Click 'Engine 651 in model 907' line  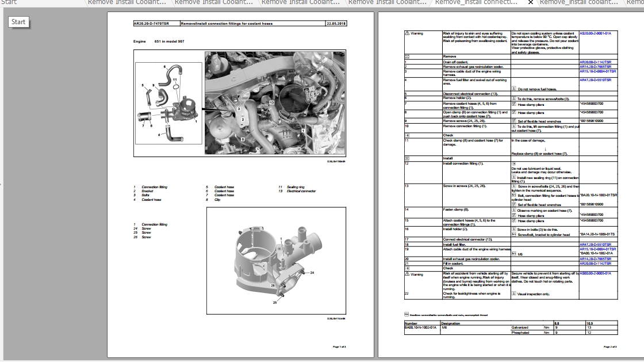point(159,41)
